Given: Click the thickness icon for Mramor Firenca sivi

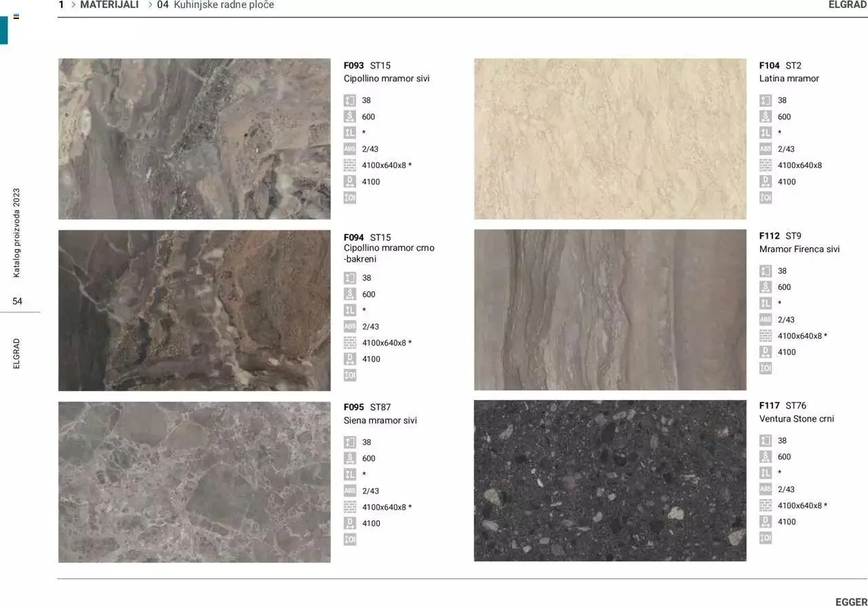Looking at the screenshot, I should pyautogui.click(x=765, y=271).
